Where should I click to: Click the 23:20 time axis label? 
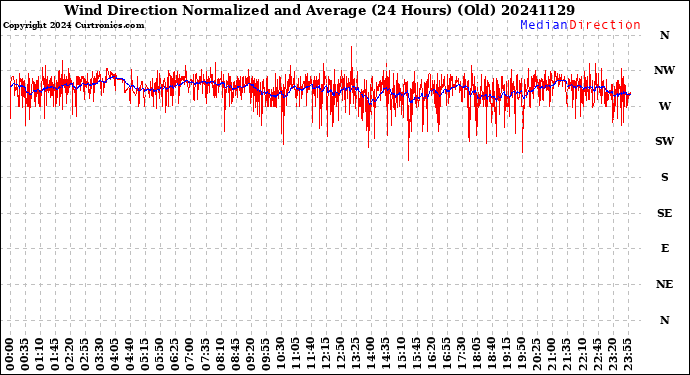[x=612, y=354]
